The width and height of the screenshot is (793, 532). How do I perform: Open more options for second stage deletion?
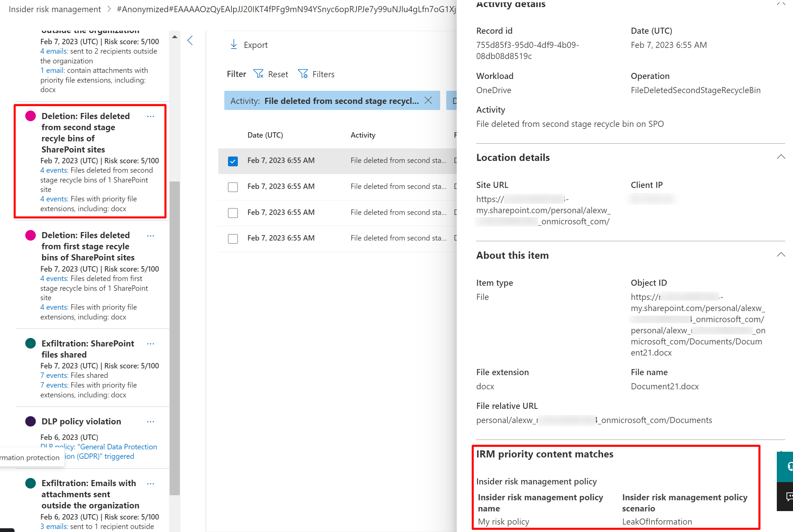(x=150, y=116)
